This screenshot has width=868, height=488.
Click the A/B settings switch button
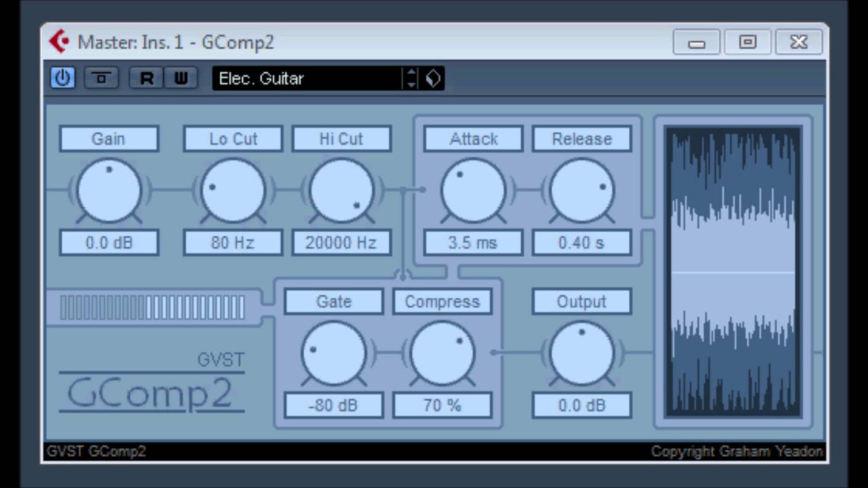(x=102, y=78)
